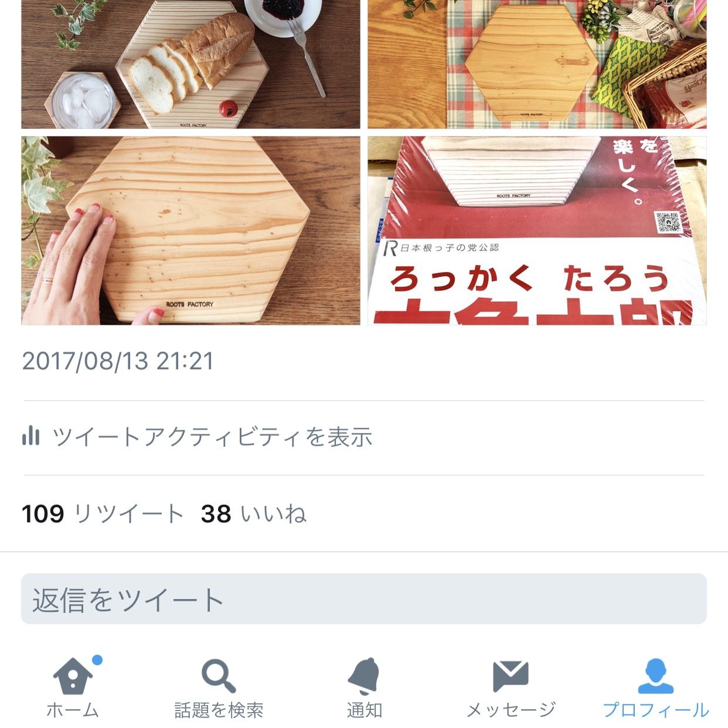Select the profile person icon
Viewport: 728px width, 728px height.
[x=655, y=676]
